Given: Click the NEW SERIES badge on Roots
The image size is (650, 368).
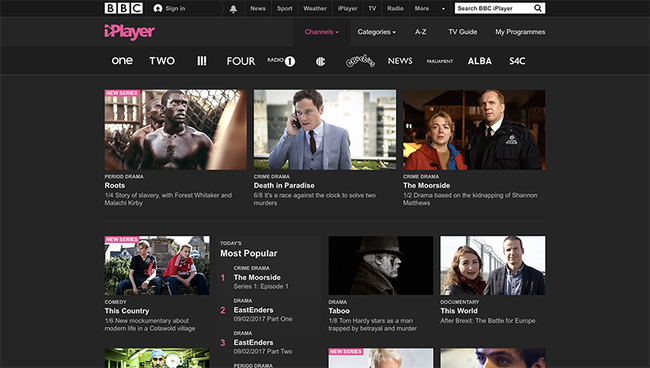Looking at the screenshot, I should (122, 93).
